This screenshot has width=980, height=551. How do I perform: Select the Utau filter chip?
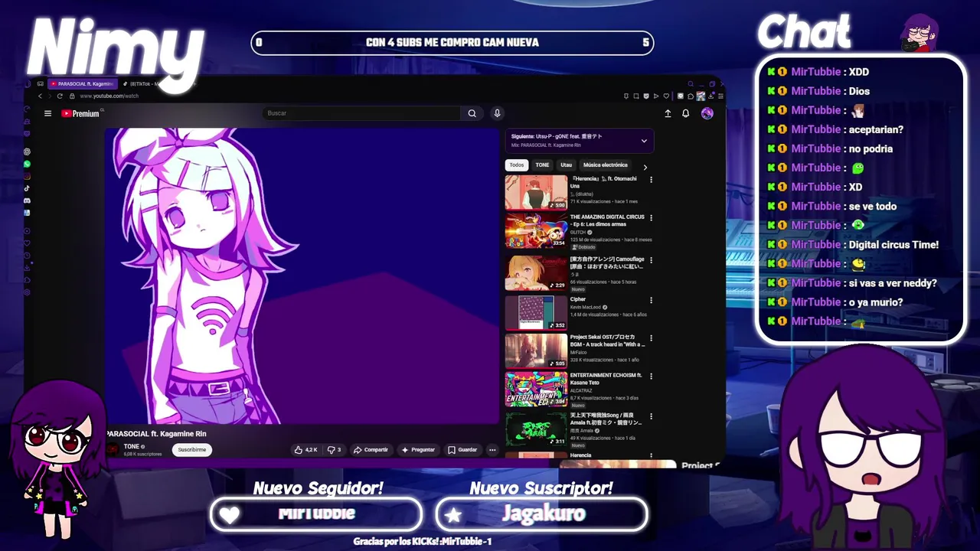tap(566, 165)
